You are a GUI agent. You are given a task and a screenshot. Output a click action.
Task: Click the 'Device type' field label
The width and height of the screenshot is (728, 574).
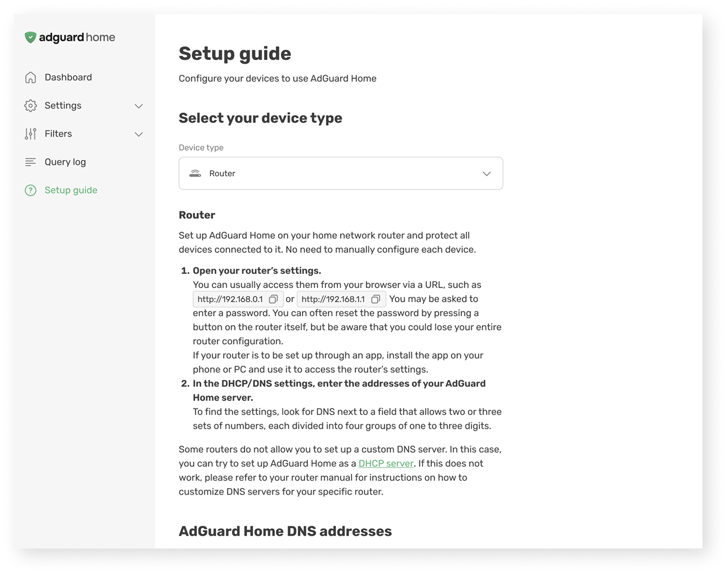point(201,148)
